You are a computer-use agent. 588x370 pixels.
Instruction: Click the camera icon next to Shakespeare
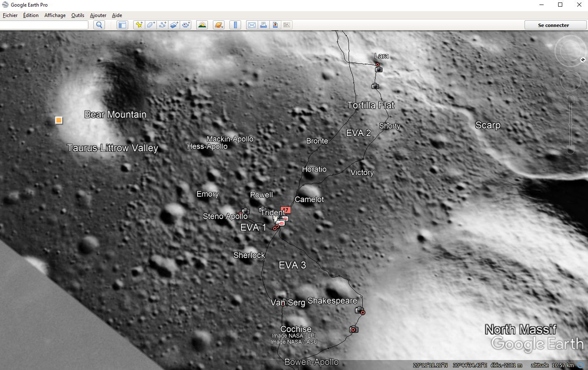point(359,310)
